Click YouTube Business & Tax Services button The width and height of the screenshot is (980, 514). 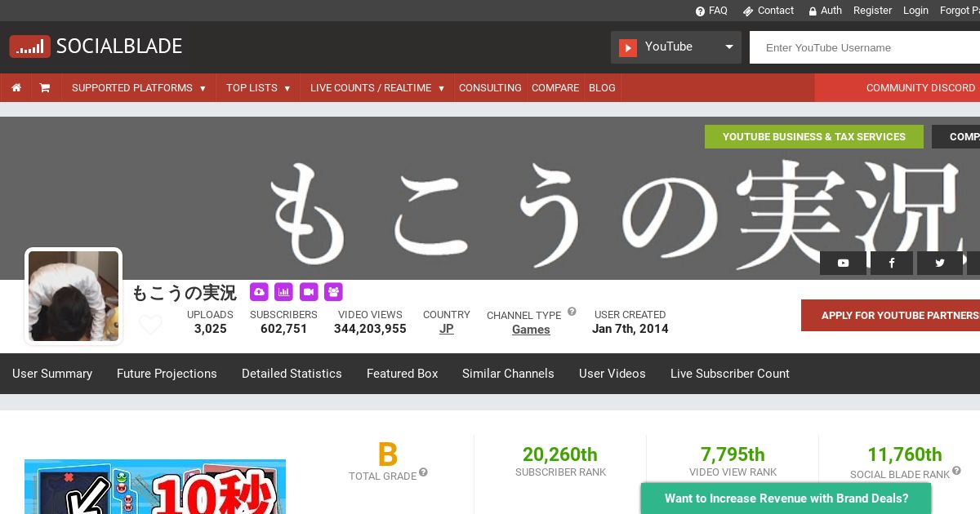(x=814, y=137)
